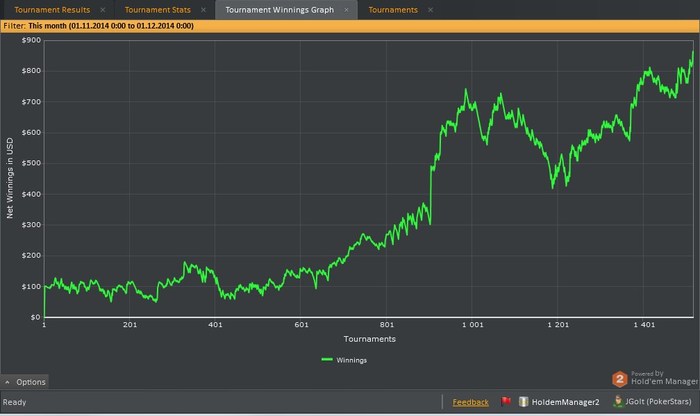Viewport: 700px width, 416px height.
Task: Close the Tournaments tab
Action: pos(430,10)
